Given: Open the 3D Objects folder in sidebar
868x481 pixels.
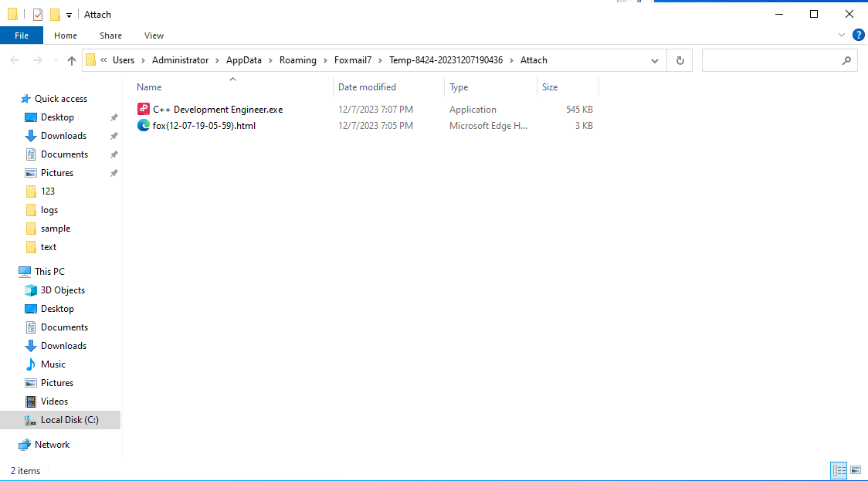Looking at the screenshot, I should click(63, 290).
